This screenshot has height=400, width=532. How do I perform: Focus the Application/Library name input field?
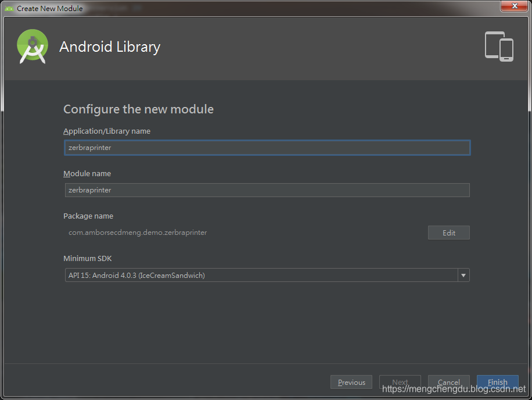pos(267,148)
